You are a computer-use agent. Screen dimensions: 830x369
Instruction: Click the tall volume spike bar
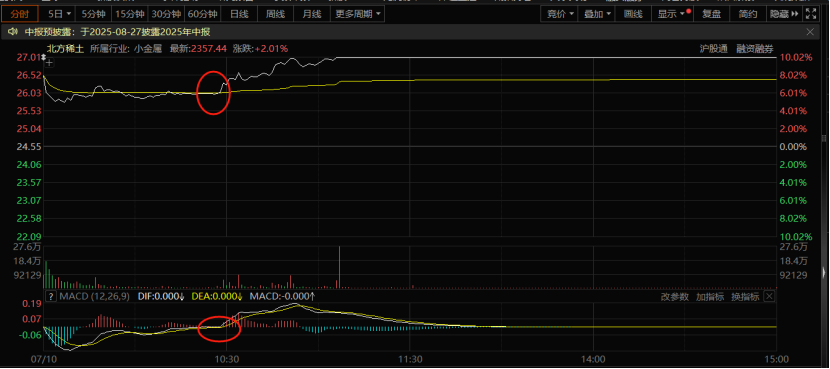click(339, 267)
